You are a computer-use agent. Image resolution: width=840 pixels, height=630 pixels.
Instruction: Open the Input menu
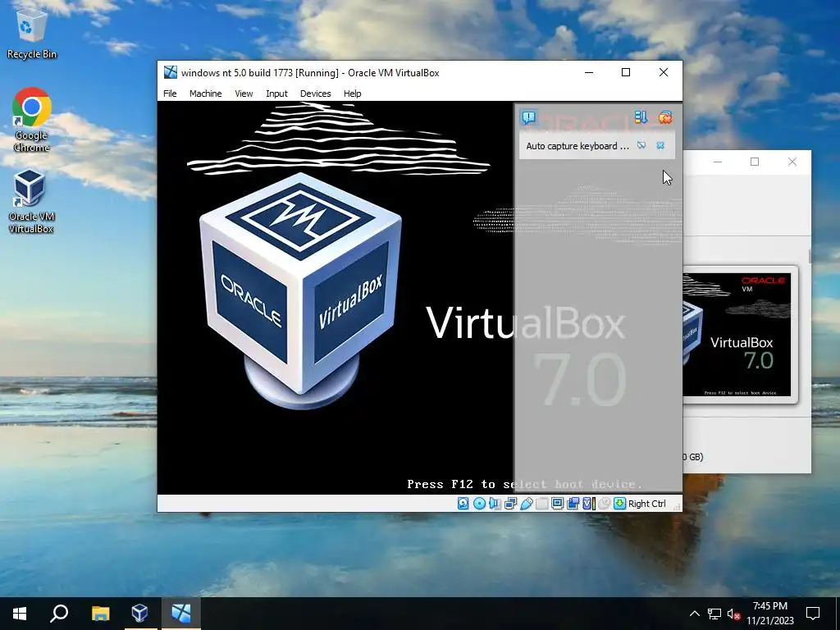[x=276, y=94]
